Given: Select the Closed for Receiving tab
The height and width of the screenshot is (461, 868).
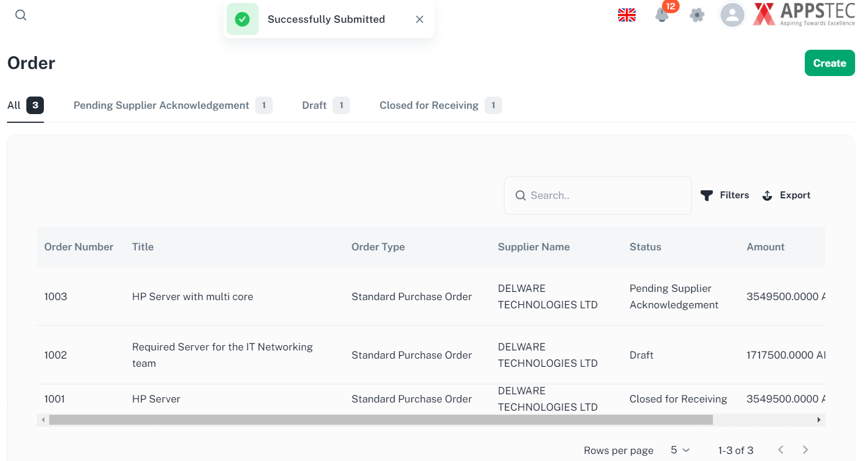Looking at the screenshot, I should tap(428, 105).
